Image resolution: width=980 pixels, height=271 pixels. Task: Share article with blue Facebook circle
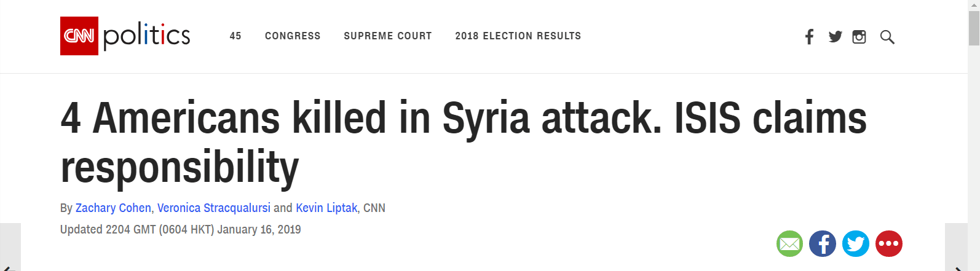[x=823, y=244]
